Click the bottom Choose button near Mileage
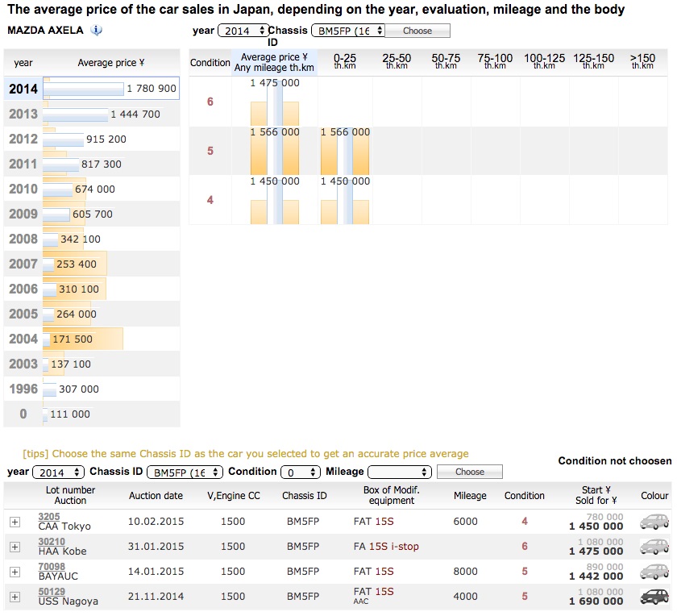677x616 pixels. point(470,472)
